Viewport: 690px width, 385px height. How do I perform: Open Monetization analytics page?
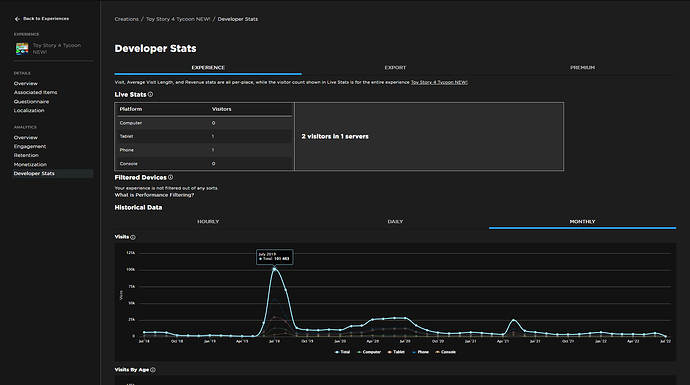(x=30, y=165)
